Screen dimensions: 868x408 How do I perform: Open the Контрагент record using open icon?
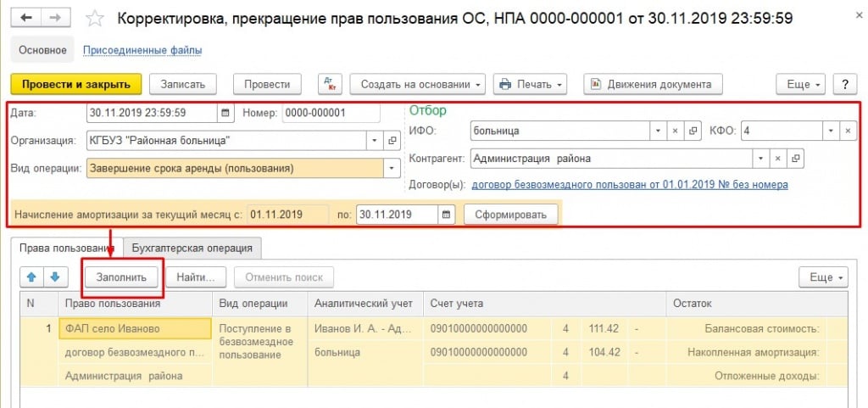click(x=796, y=159)
